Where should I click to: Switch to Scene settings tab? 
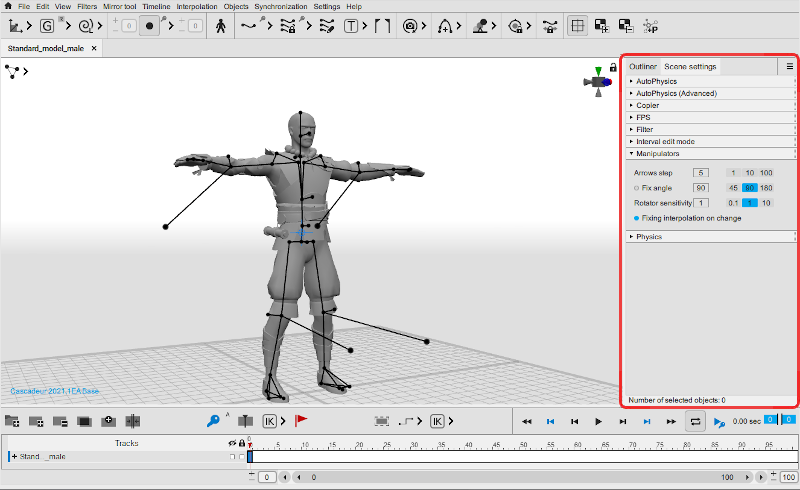pos(690,66)
